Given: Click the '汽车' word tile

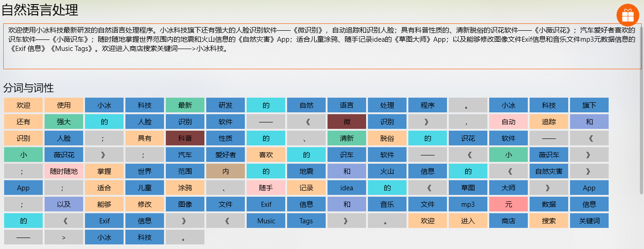Looking at the screenshot, I should pos(185,155).
